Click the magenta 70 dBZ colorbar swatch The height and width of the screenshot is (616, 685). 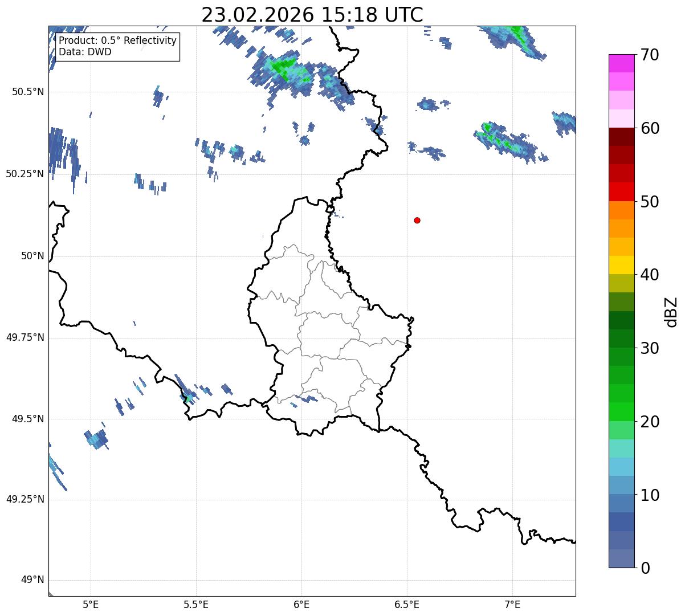click(621, 63)
